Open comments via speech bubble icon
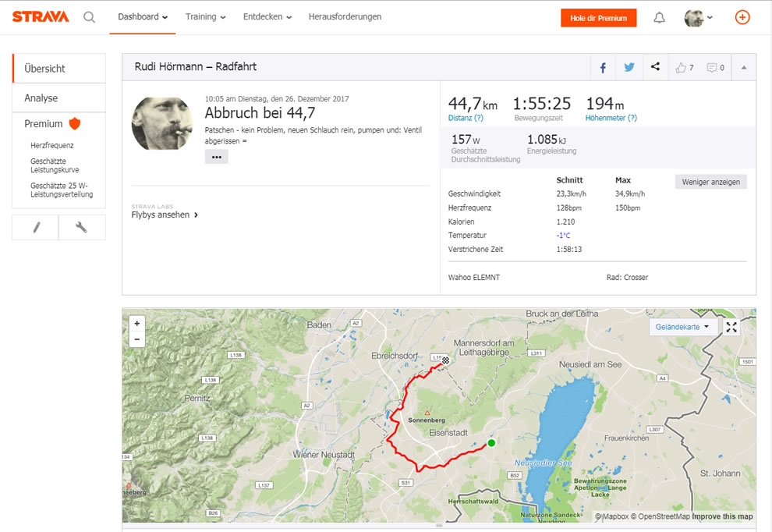772x532 pixels. [712, 68]
